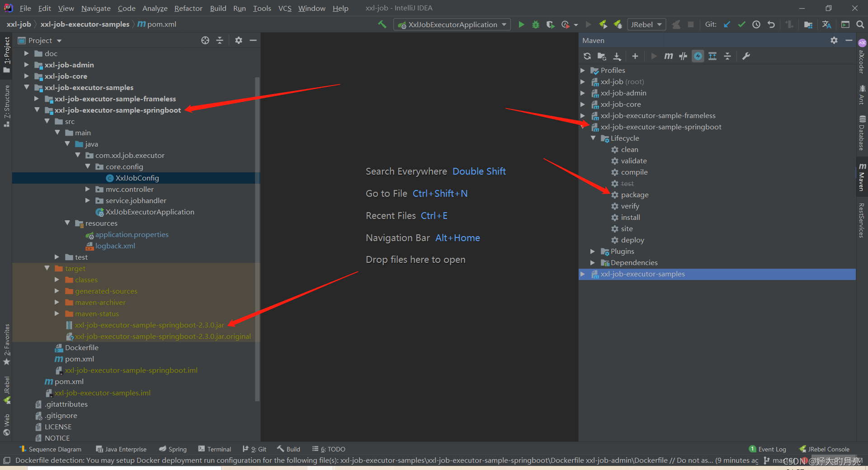Expand the Dependencies node in Maven panel
This screenshot has width=868, height=470.
(593, 262)
